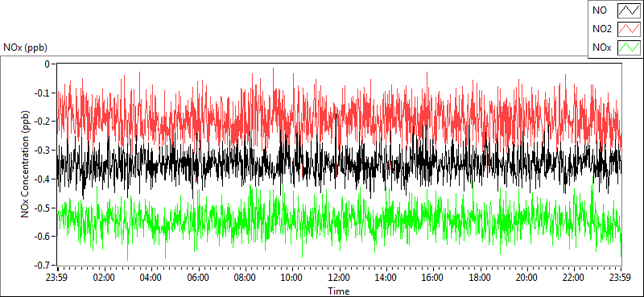The height and width of the screenshot is (297, 644).
Task: Click the 04:00 time tick label
Action: pyautogui.click(x=151, y=277)
